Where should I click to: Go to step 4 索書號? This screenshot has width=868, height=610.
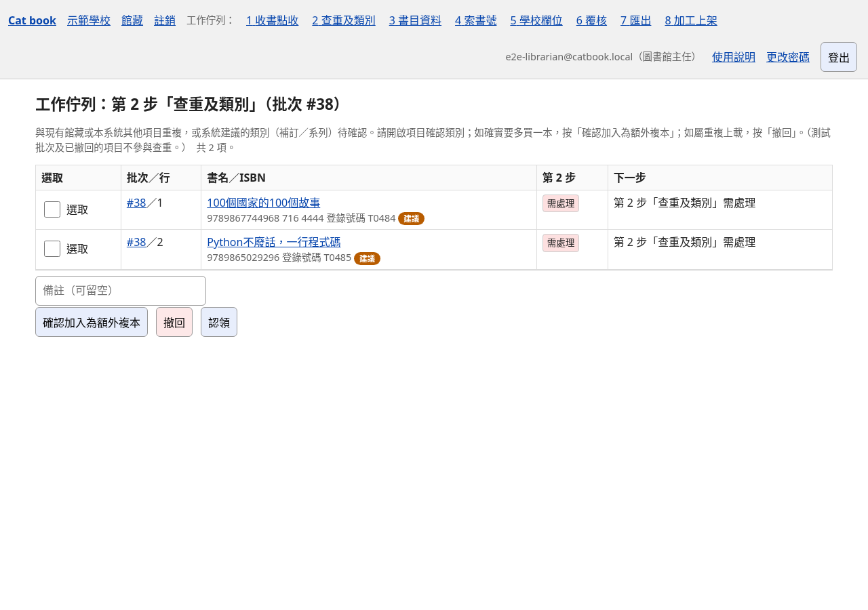click(475, 20)
